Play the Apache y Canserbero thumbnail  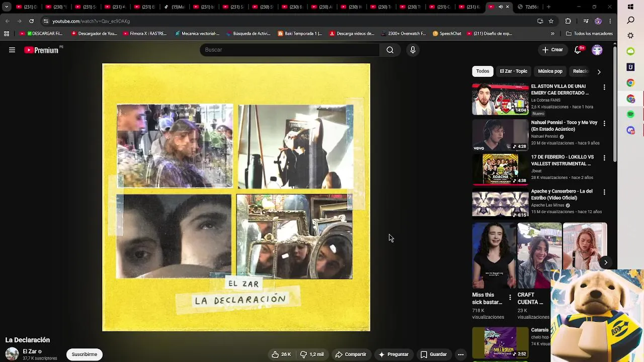coord(500,204)
